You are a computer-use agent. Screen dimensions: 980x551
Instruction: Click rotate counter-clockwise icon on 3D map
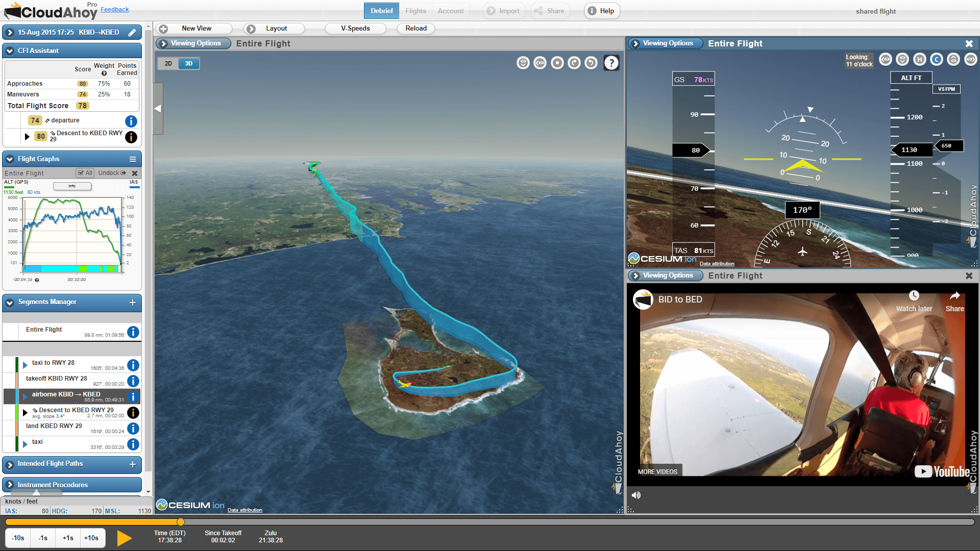click(591, 63)
